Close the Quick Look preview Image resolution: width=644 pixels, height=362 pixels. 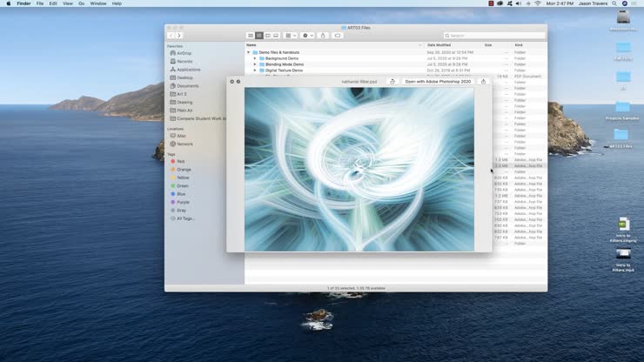(232, 82)
